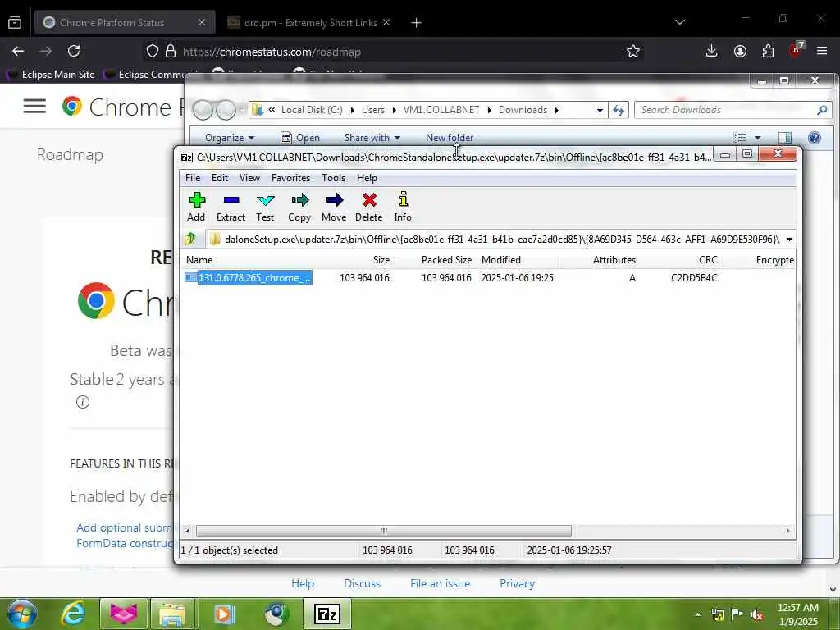Expand the Share with dropdown in Explorer
Screen dimensions: 840x630
click(372, 138)
